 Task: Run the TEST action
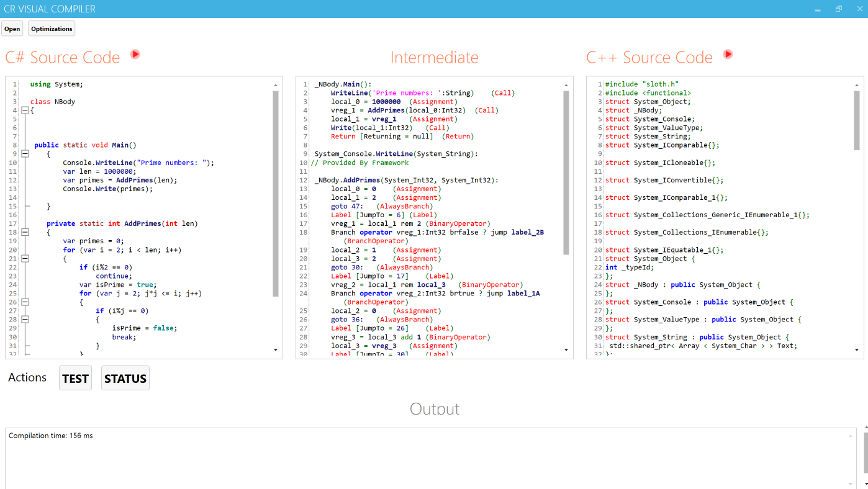pyautogui.click(x=75, y=378)
